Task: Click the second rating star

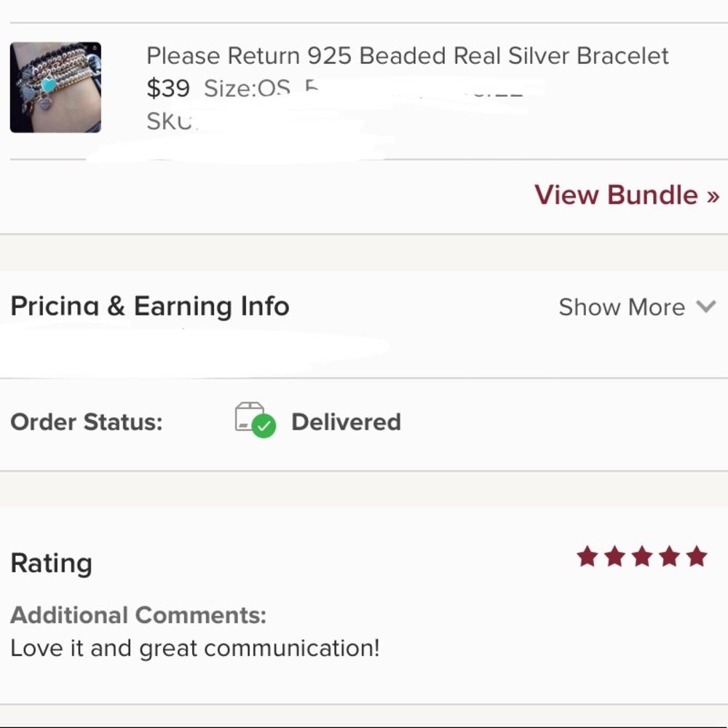Action: pos(614,556)
